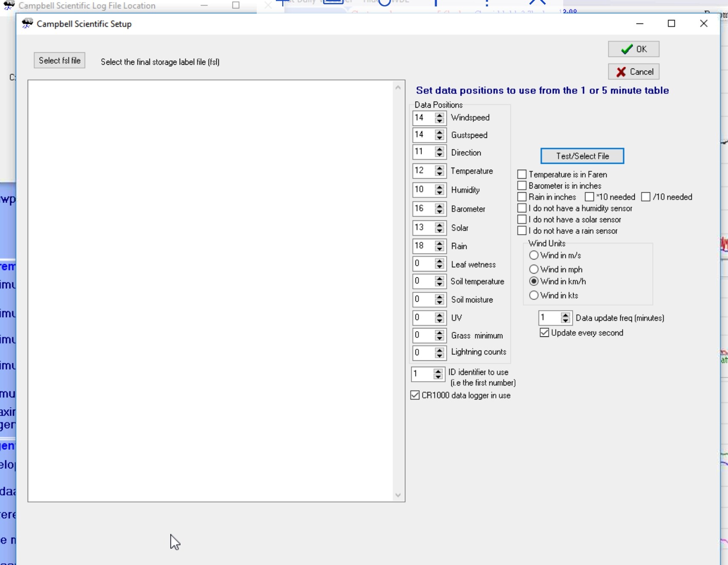Viewport: 728px width, 565px height.
Task: Click the ID identifier stepper arrows
Action: 438,374
